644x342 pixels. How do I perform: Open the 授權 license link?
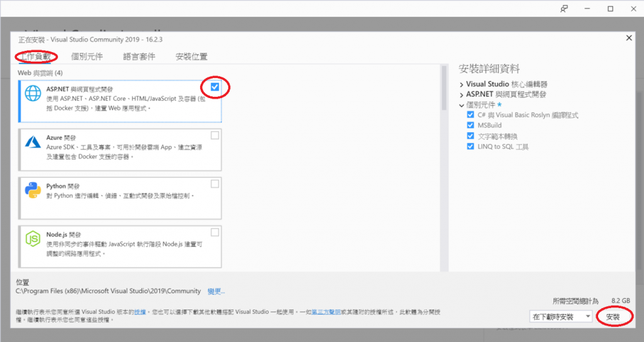(140, 312)
